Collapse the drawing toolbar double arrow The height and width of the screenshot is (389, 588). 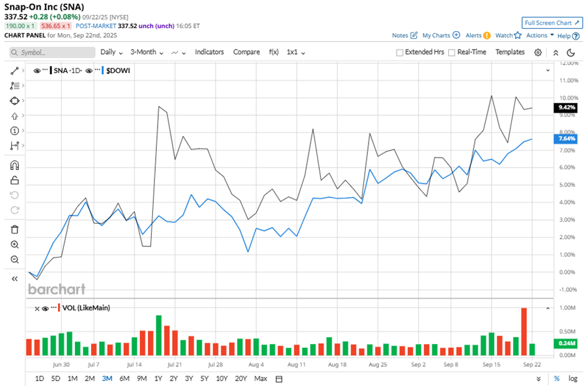(14, 279)
